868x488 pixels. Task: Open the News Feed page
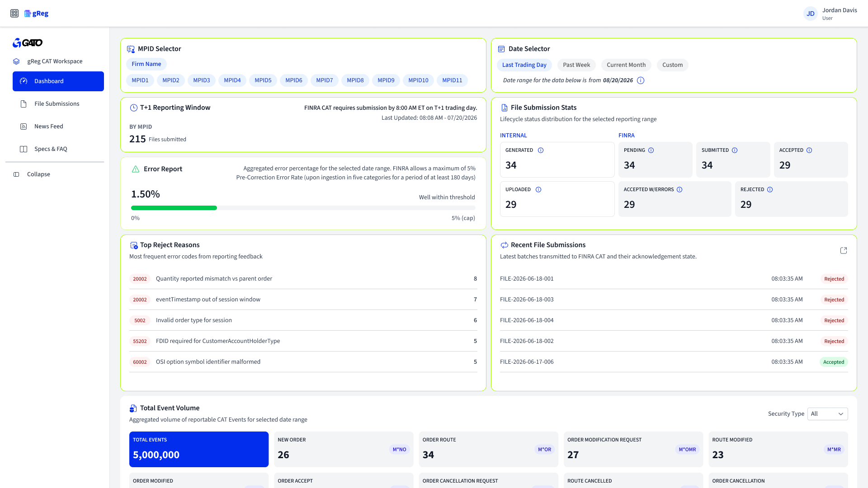point(58,127)
